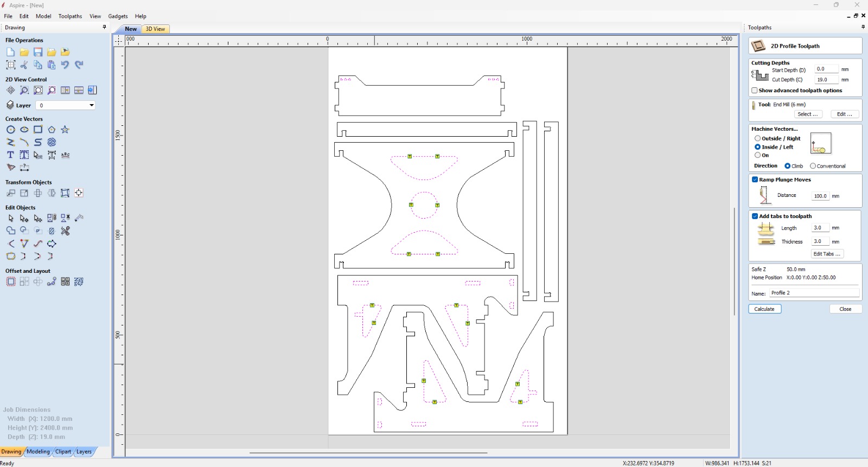This screenshot has height=467, width=868.
Task: Open the Nest Parts tool
Action: coord(79,282)
